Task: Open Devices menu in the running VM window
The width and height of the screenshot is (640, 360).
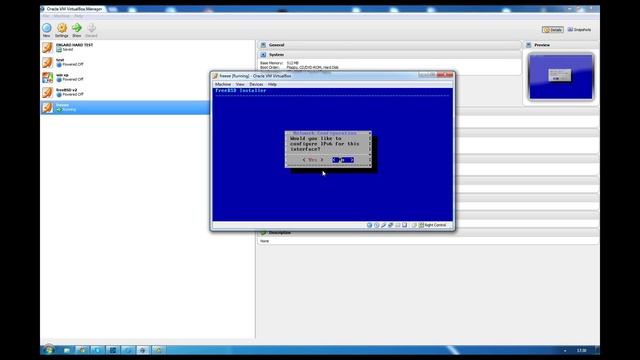Action: 256,84
